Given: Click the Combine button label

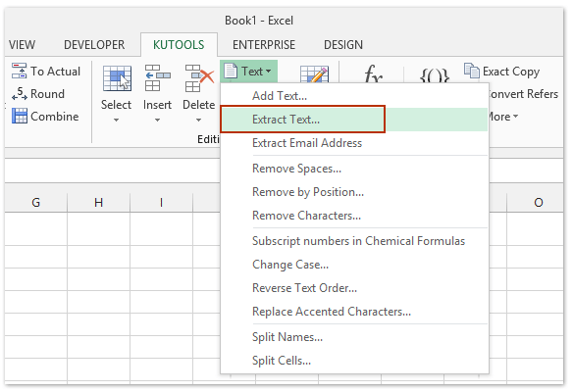Looking at the screenshot, I should 54,117.
